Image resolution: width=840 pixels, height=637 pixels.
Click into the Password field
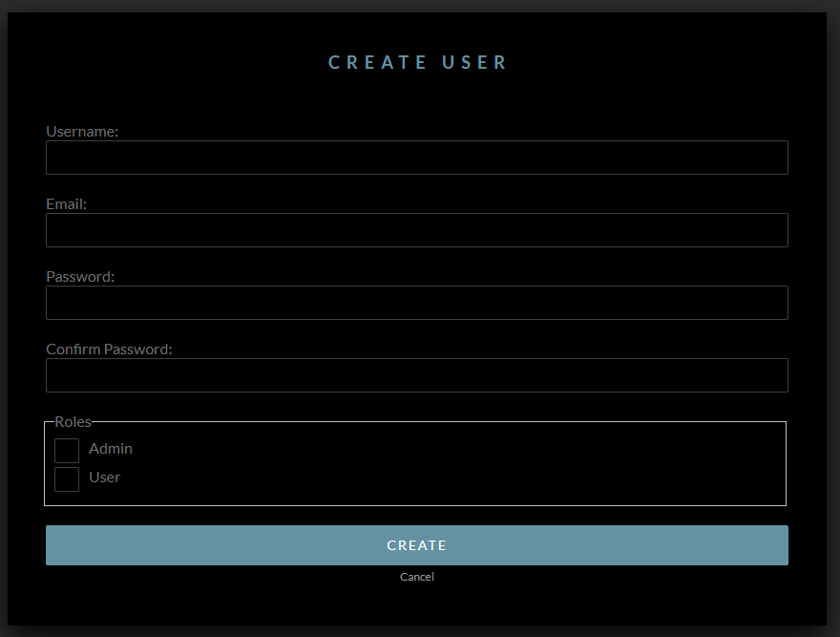click(416, 303)
